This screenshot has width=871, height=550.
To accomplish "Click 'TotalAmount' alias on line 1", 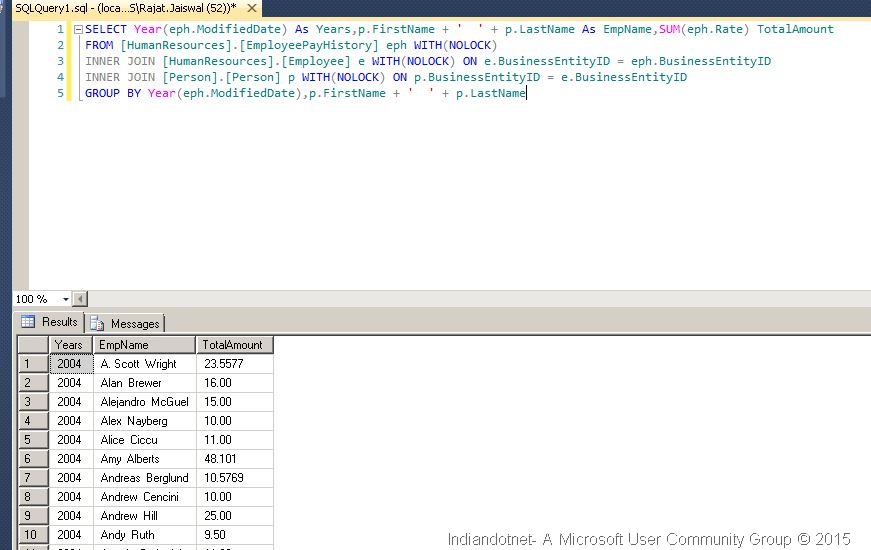I will coord(795,29).
